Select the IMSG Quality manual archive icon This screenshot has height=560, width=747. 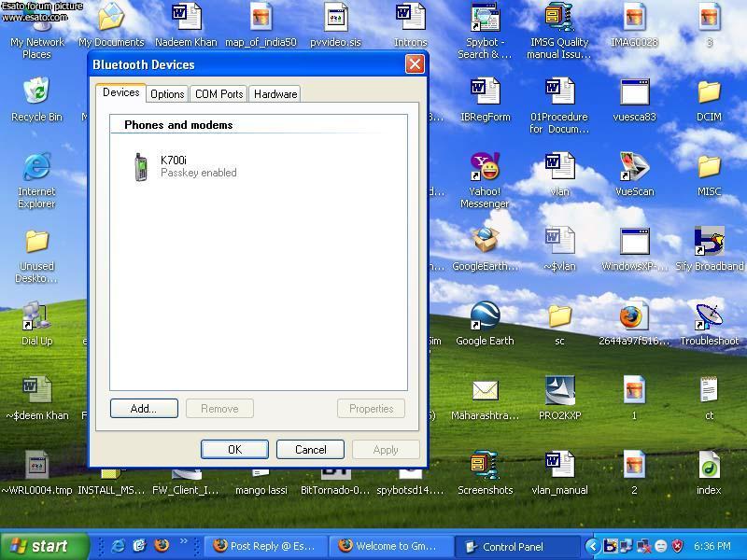pos(559,18)
